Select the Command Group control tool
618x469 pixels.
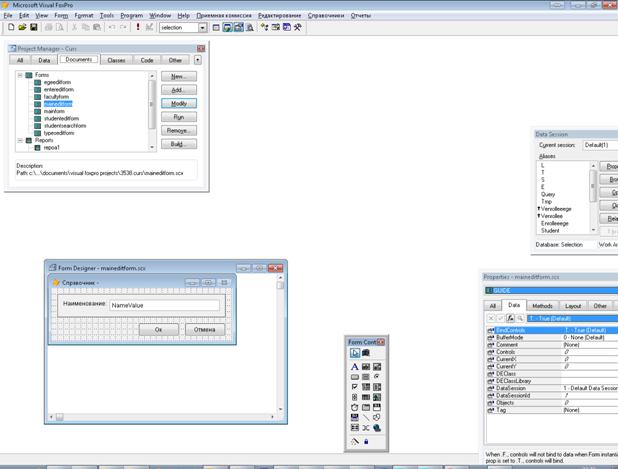[366, 377]
